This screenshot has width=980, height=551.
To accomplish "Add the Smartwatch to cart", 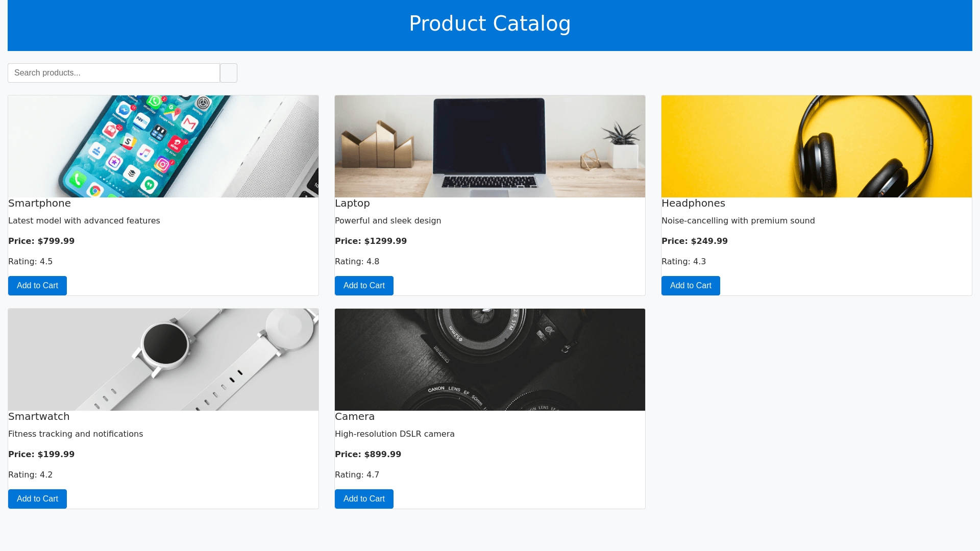I will (37, 499).
